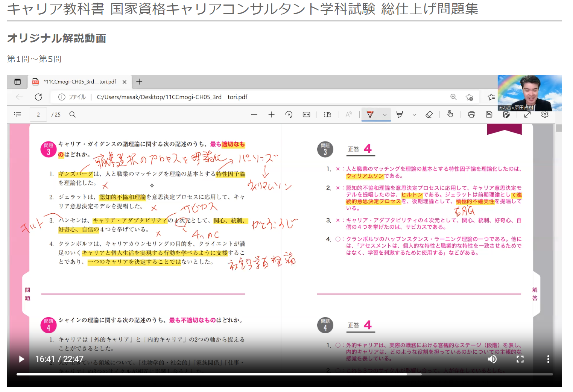Toggle fullscreen mode for the video
Image resolution: width=573 pixels, height=392 pixels.
(520, 359)
